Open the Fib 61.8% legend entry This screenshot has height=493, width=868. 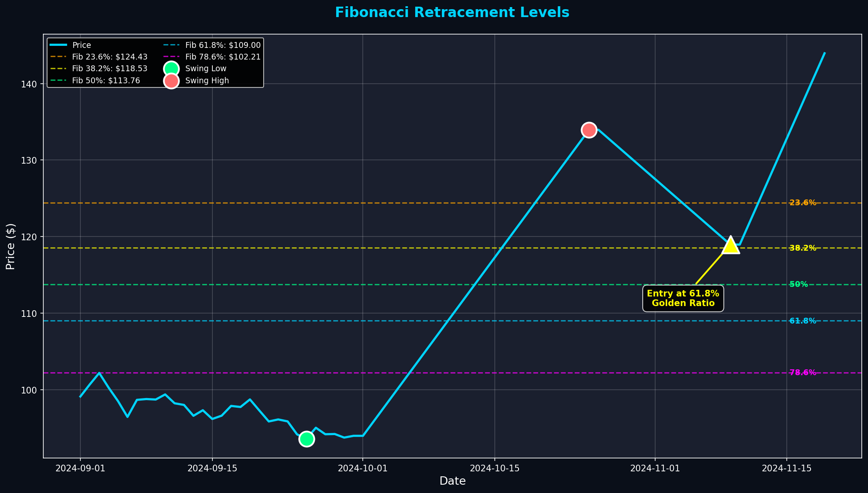point(222,45)
